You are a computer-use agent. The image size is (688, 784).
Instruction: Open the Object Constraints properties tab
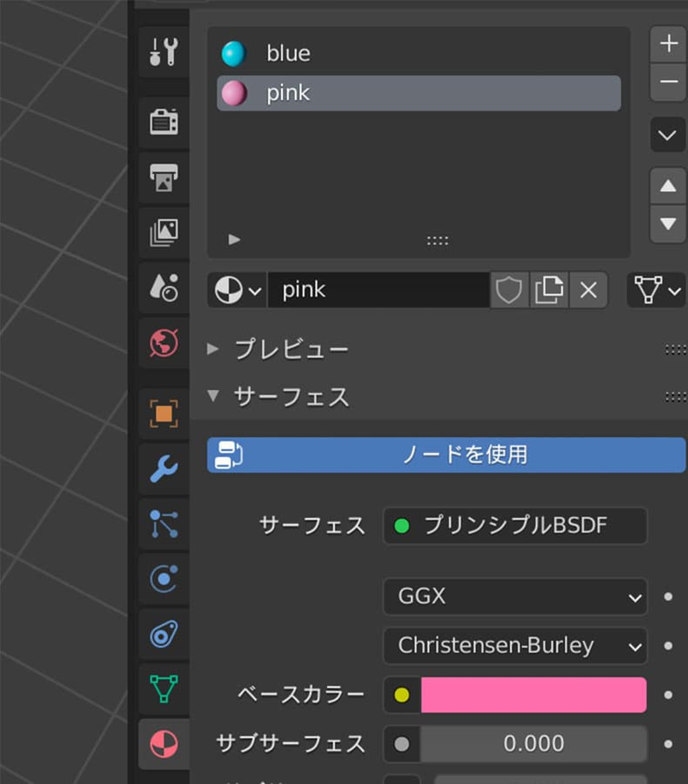click(x=164, y=634)
